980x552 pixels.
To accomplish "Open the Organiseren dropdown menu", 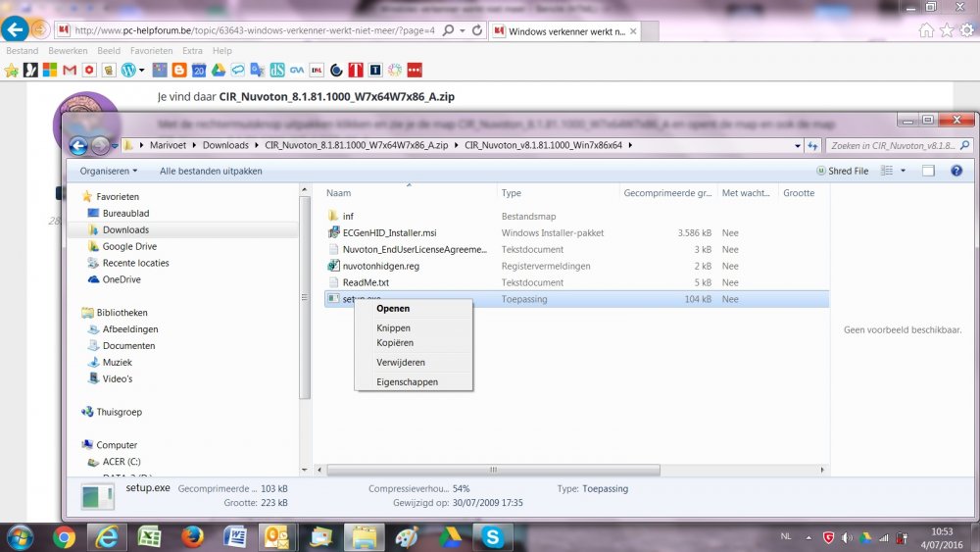I will (x=108, y=171).
